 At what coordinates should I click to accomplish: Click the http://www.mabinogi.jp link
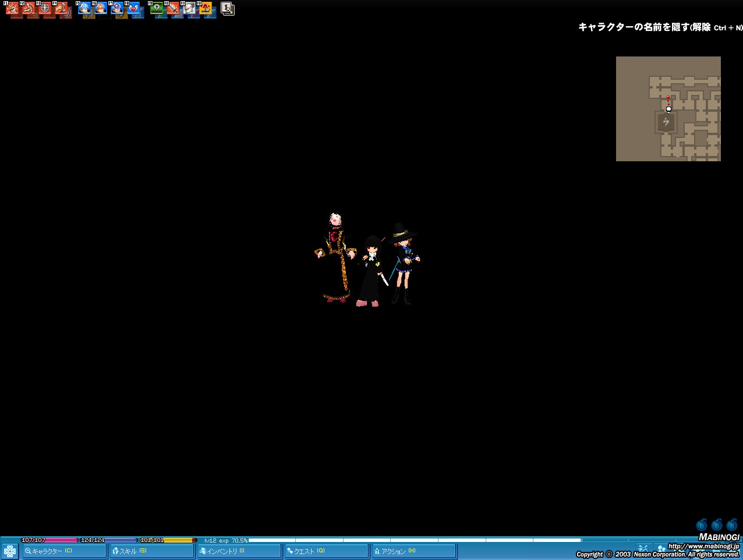[x=703, y=546]
